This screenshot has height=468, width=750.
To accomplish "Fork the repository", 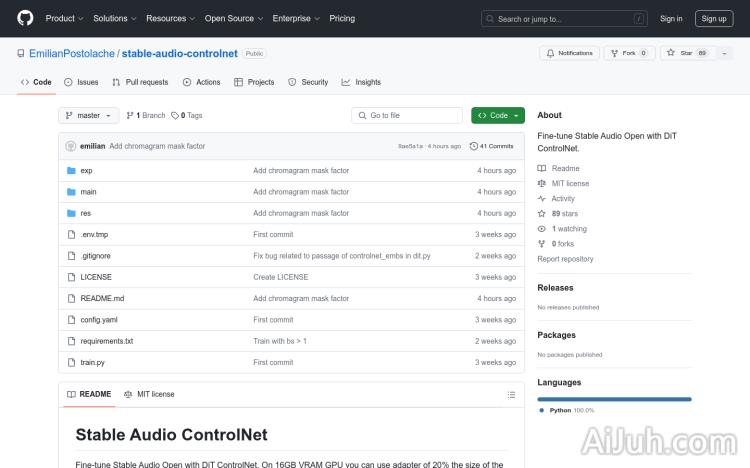I will [629, 53].
